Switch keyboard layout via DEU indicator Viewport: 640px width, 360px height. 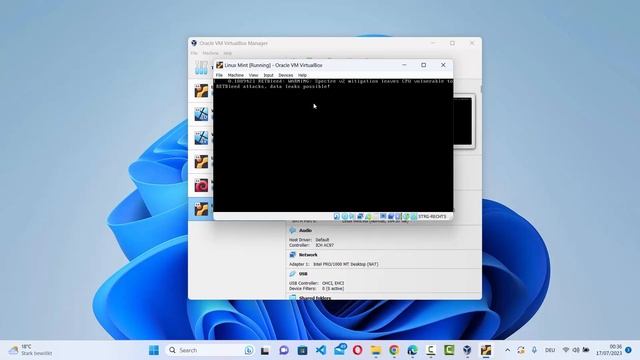[x=550, y=350]
